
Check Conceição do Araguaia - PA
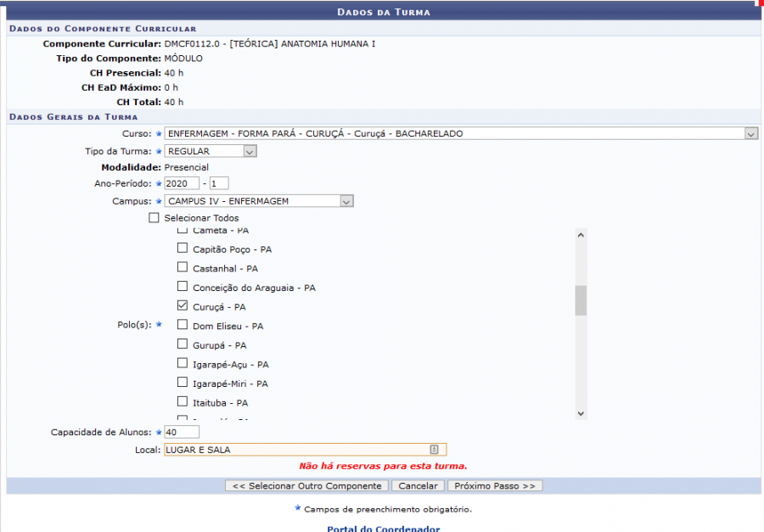coord(182,287)
